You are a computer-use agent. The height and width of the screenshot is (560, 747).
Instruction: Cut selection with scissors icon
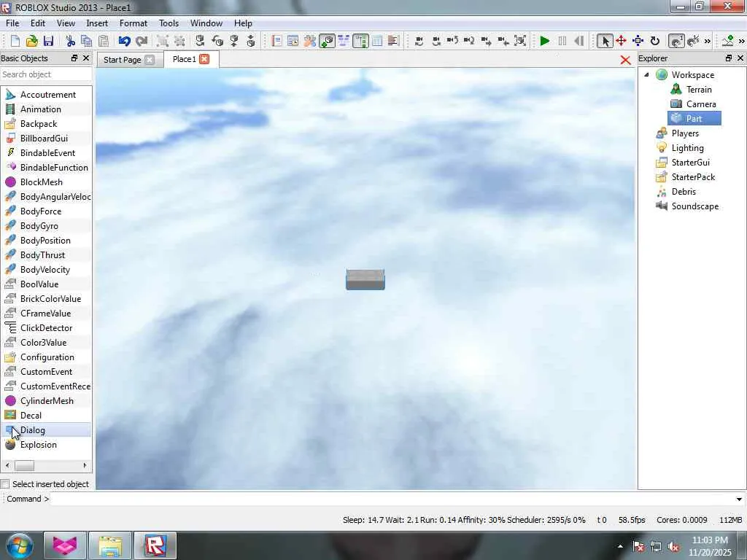coord(71,41)
